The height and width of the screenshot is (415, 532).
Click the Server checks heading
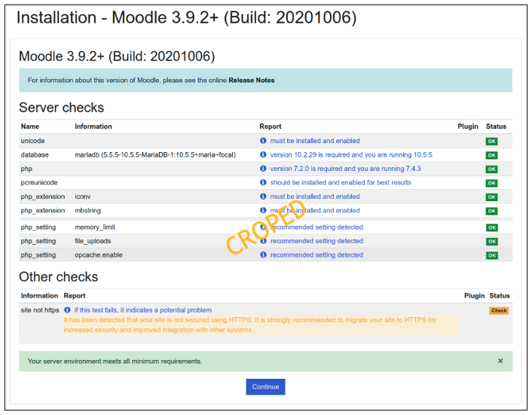coord(61,108)
